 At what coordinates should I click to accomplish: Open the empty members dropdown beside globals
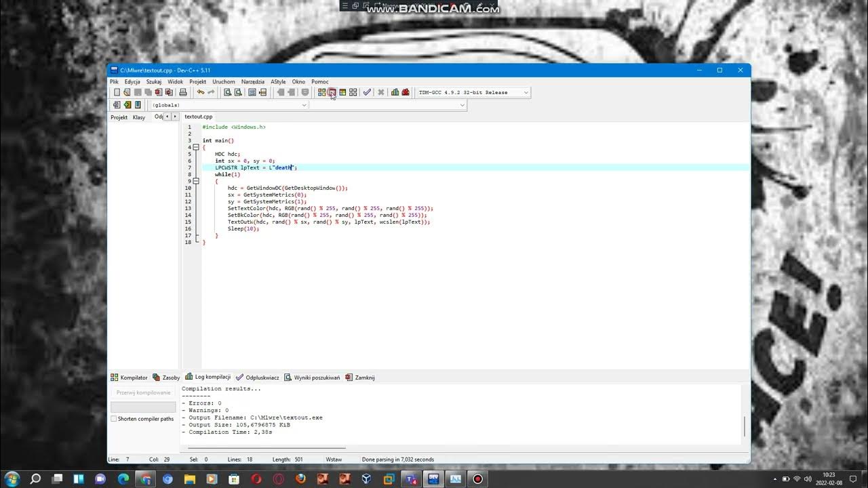[x=389, y=105]
